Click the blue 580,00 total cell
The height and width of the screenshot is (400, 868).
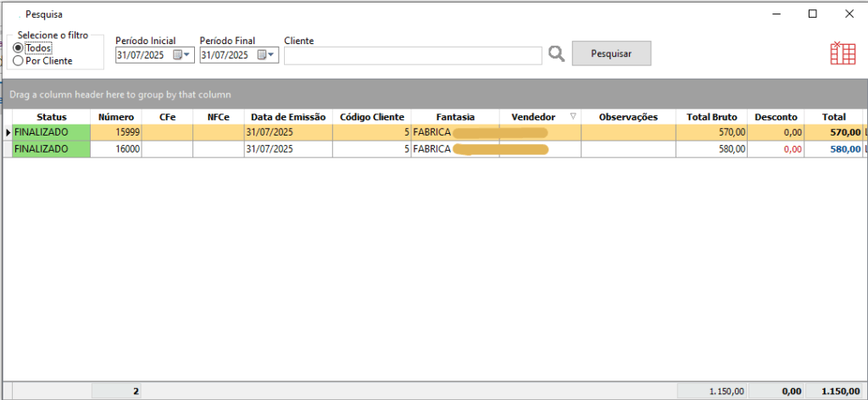click(832, 149)
